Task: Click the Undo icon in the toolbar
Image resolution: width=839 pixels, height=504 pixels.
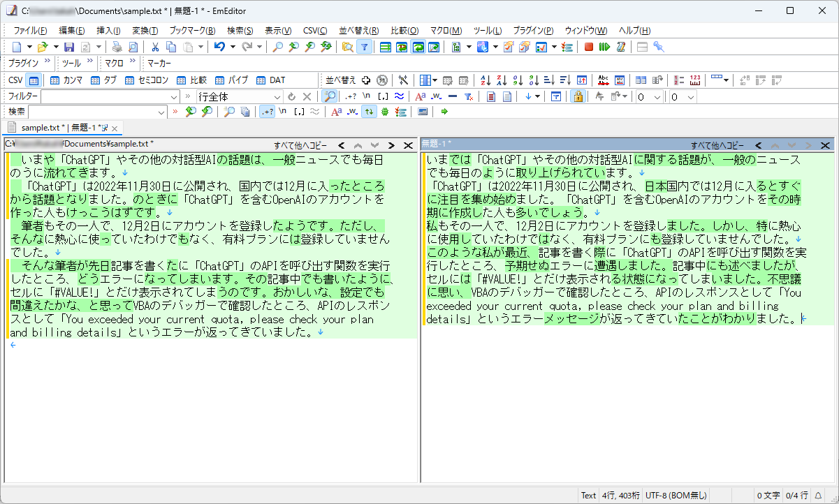Action: (x=219, y=46)
